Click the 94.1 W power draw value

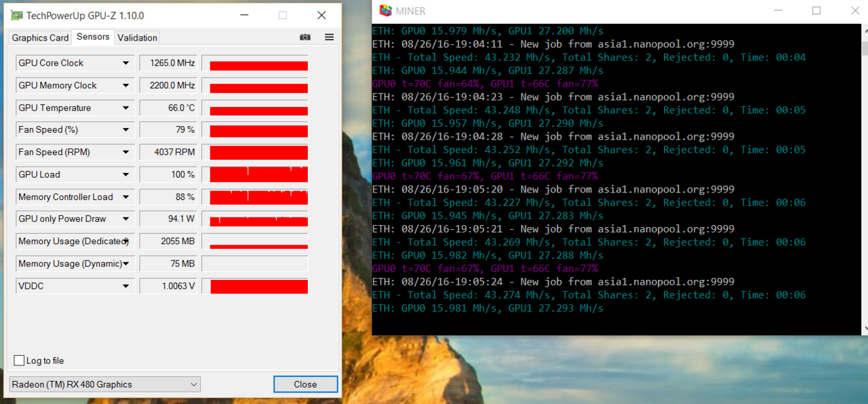(x=168, y=219)
